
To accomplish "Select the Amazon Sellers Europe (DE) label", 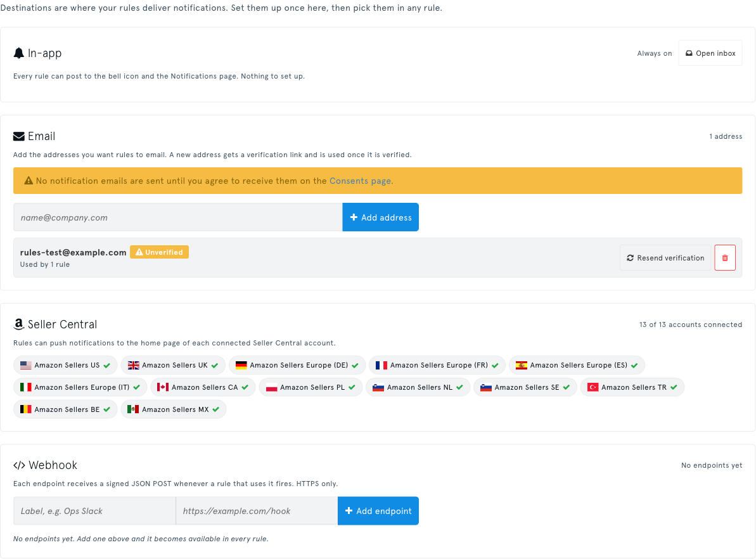I will point(299,366).
